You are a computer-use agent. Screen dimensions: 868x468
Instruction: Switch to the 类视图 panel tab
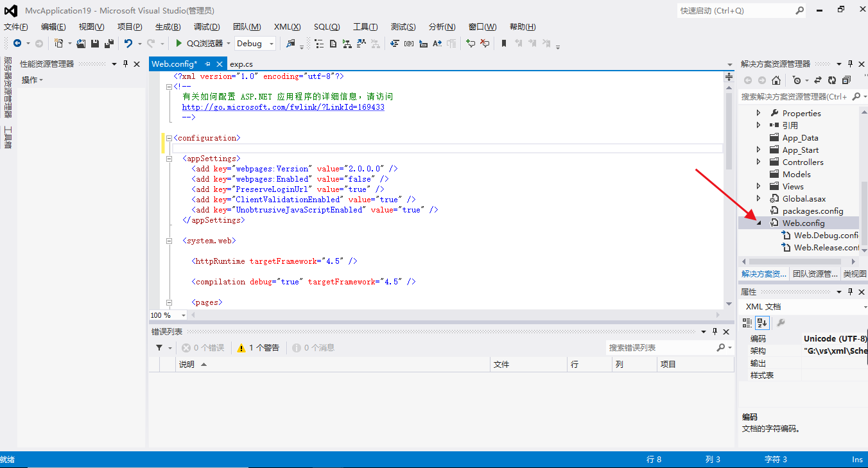tap(855, 273)
